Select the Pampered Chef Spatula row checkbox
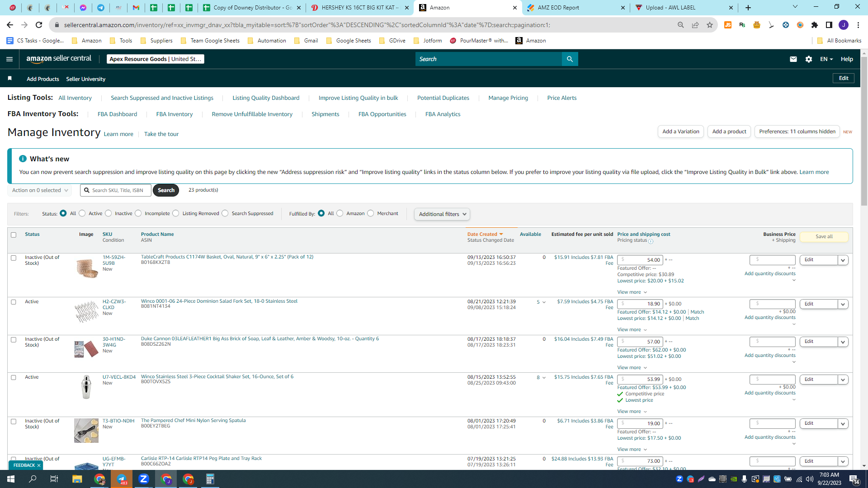Image resolution: width=868 pixels, height=488 pixels. 14,422
